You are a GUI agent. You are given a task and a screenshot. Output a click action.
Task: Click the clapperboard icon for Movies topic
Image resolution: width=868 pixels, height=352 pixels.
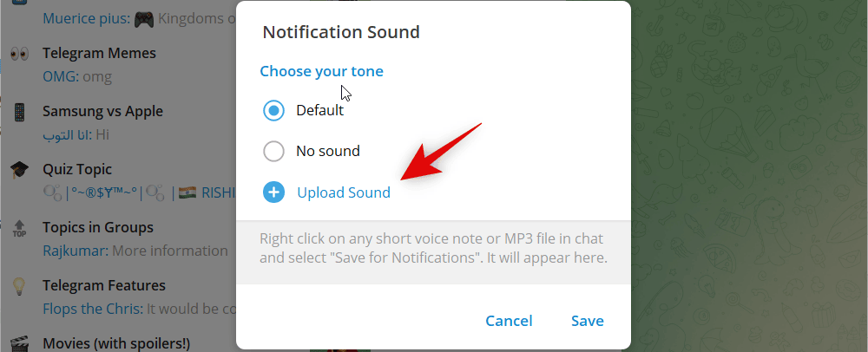pos(18,343)
